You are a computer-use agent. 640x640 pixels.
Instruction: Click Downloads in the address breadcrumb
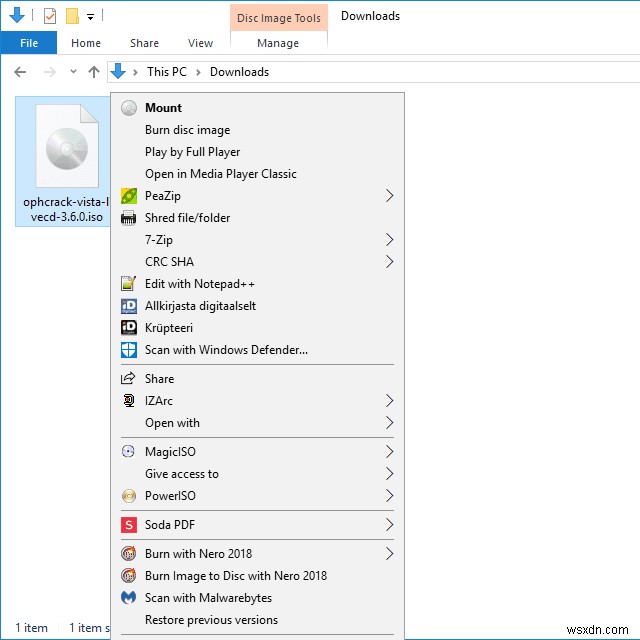coord(239,72)
